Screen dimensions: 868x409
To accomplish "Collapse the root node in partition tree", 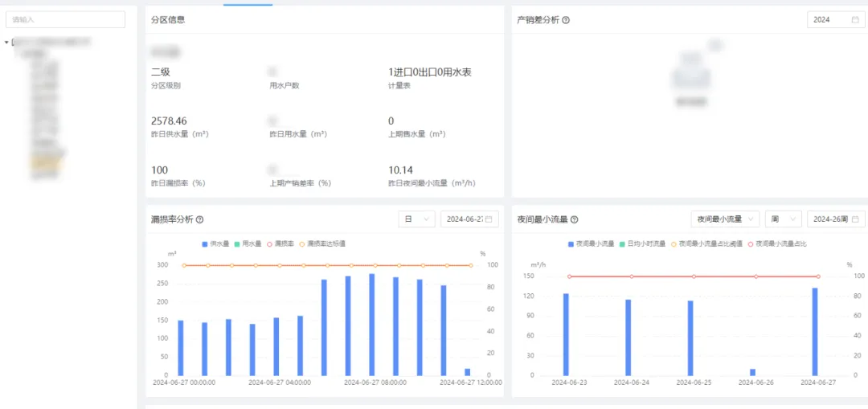I will pos(6,42).
